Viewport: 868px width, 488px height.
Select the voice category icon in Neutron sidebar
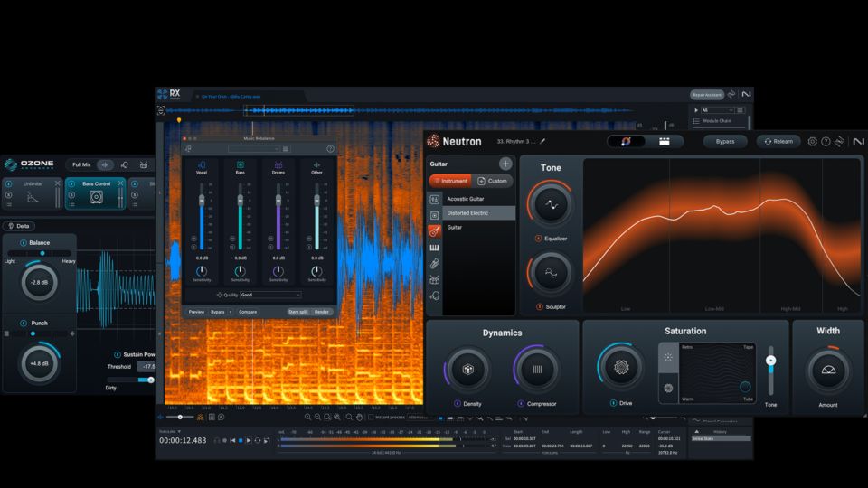coord(435,296)
